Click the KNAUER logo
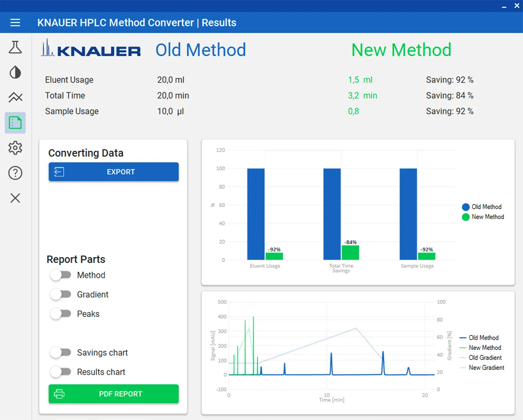523x420 pixels. tap(90, 50)
